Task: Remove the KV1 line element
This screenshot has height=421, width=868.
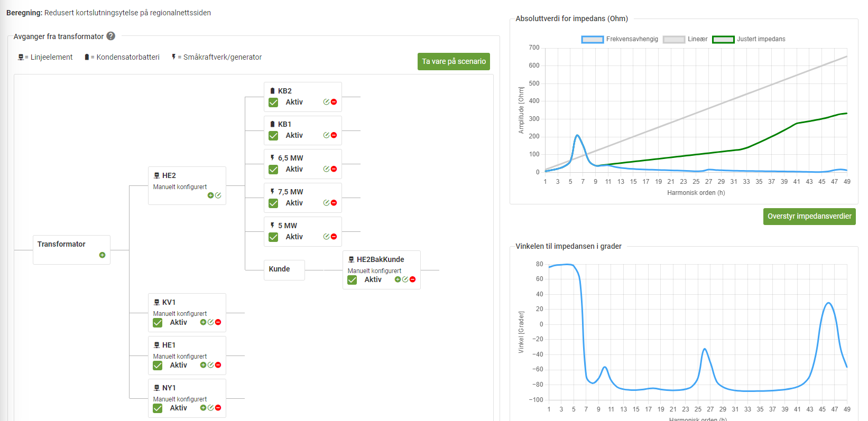Action: 218,322
